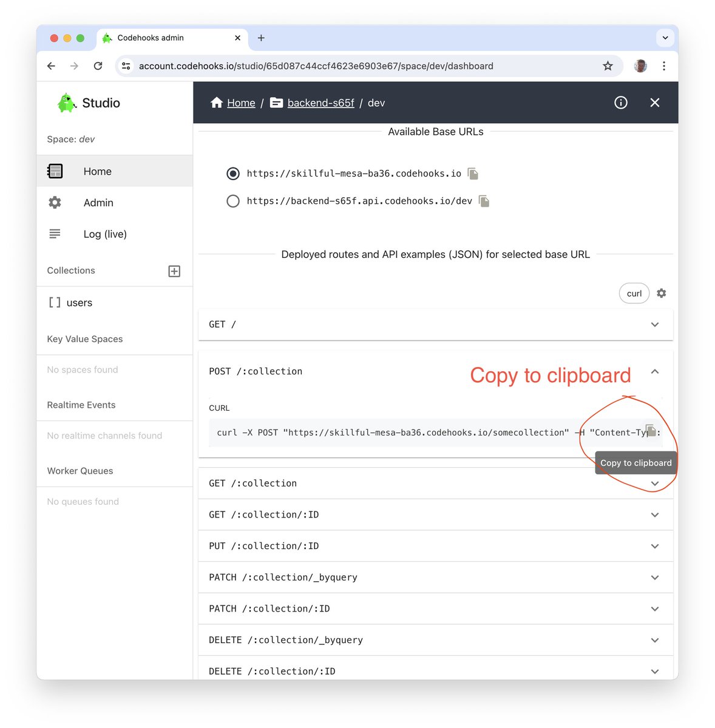Click the 'No realtime channels found' text
The height and width of the screenshot is (728, 715).
[x=104, y=436]
